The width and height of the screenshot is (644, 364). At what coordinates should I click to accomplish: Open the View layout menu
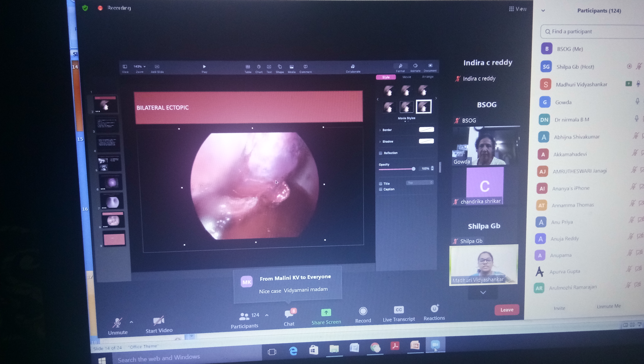coord(518,9)
